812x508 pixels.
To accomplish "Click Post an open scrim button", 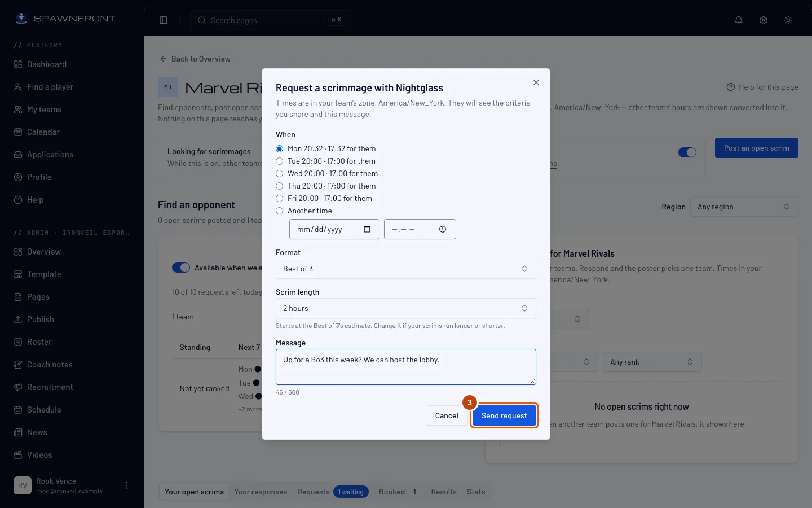I will point(757,148).
